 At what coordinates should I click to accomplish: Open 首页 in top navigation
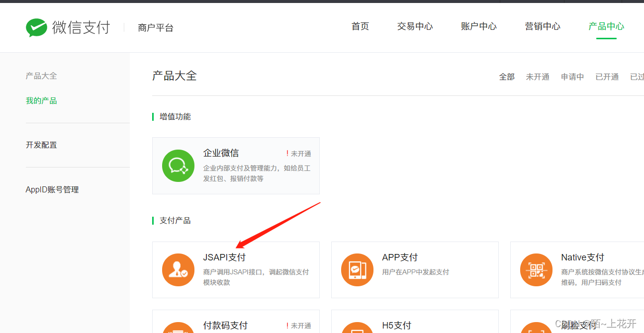pyautogui.click(x=360, y=26)
